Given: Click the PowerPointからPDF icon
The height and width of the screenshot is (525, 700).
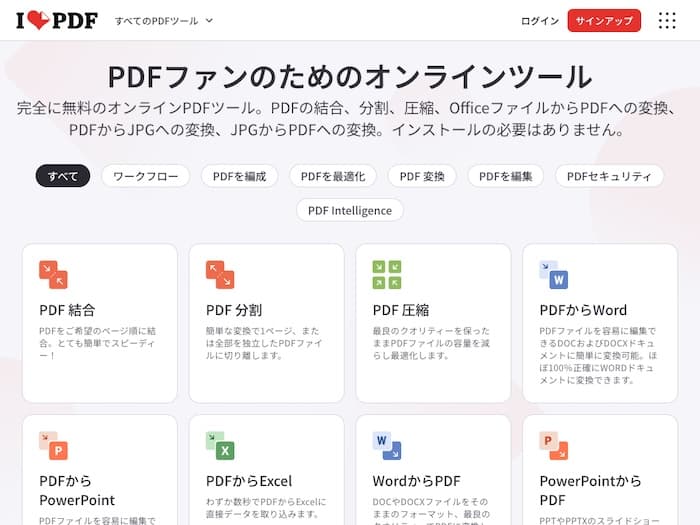Looking at the screenshot, I should [x=554, y=446].
